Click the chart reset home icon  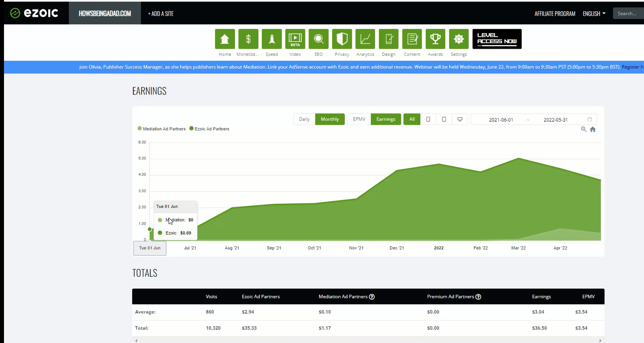pyautogui.click(x=593, y=129)
